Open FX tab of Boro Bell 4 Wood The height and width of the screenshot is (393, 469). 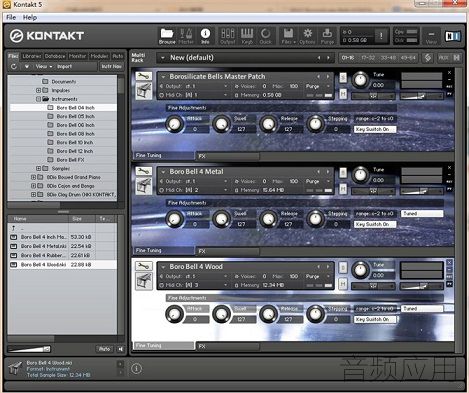tap(228, 346)
